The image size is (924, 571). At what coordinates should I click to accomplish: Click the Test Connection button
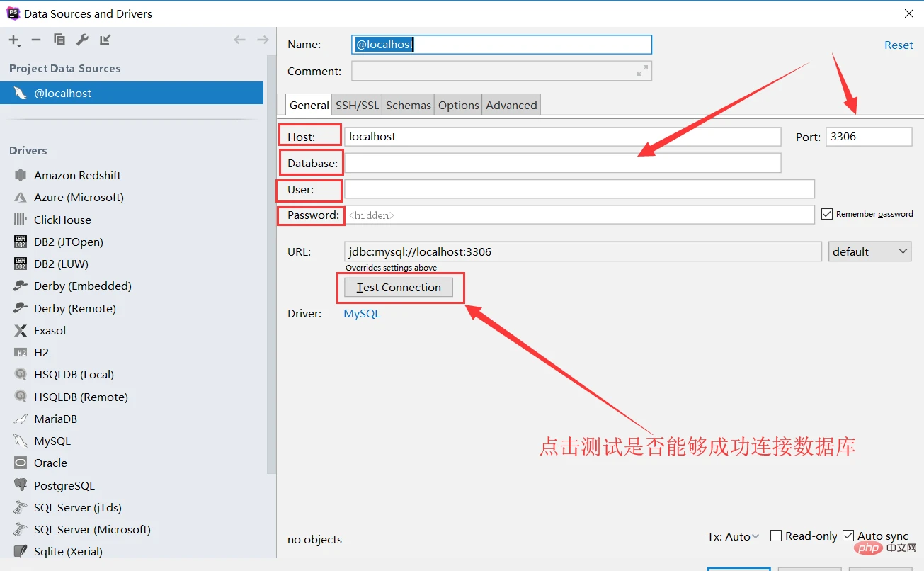[x=399, y=287]
